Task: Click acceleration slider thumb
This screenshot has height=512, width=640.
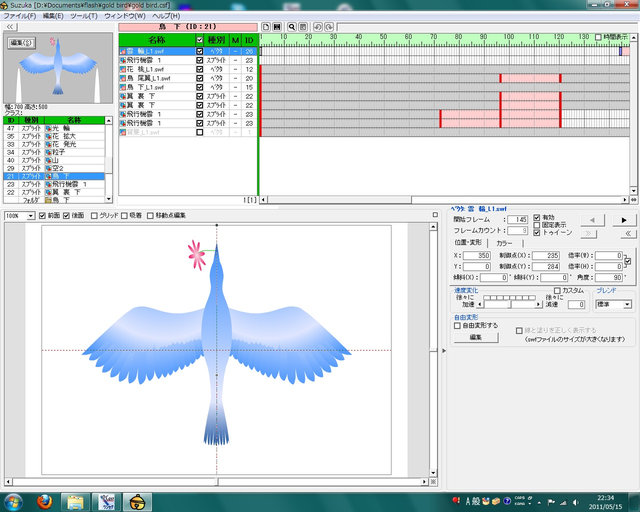Action: tap(510, 305)
